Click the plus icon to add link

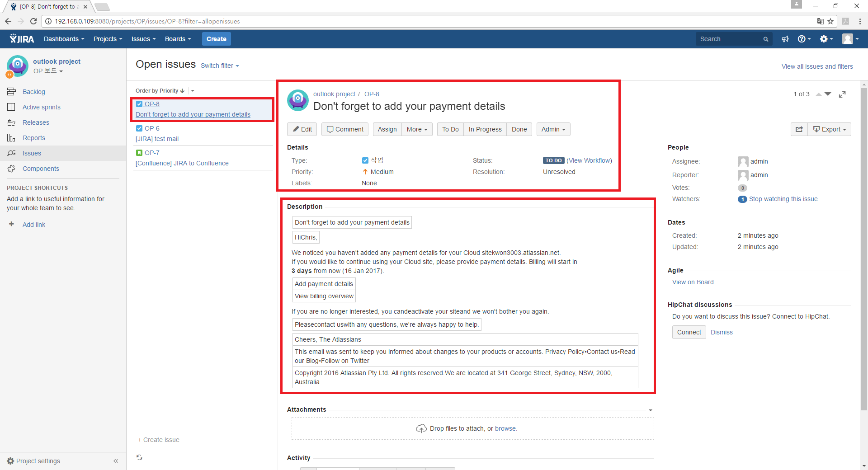pos(11,224)
